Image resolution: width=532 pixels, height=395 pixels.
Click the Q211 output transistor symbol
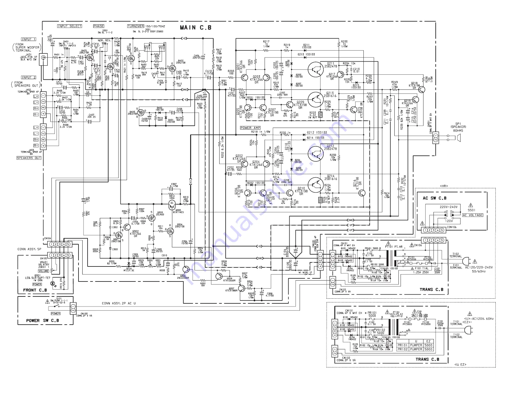(315, 70)
